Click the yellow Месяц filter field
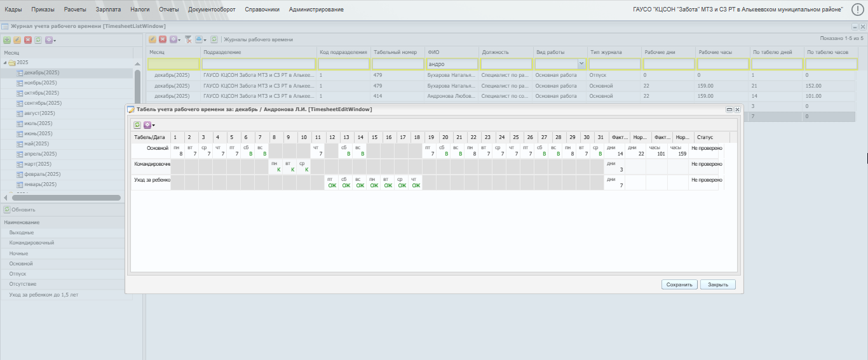Viewport: 868px width, 360px height. [x=173, y=64]
